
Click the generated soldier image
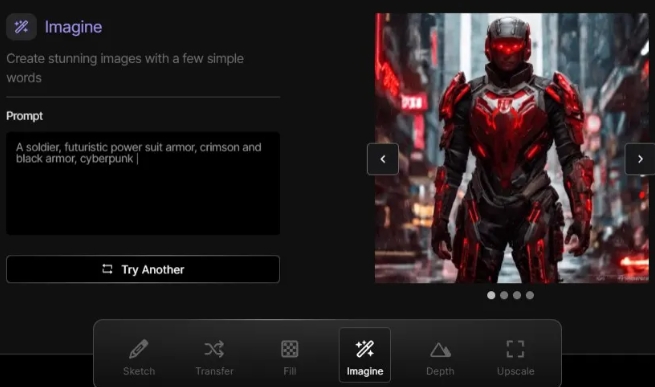point(512,148)
